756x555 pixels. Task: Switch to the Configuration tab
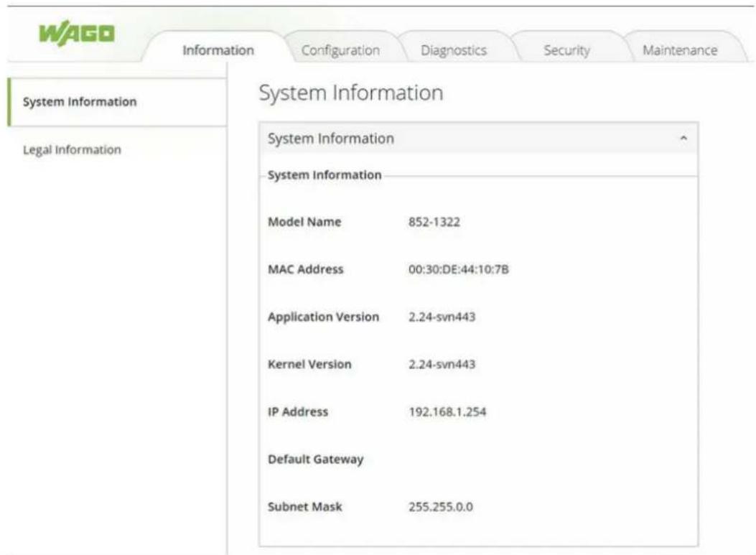point(340,50)
